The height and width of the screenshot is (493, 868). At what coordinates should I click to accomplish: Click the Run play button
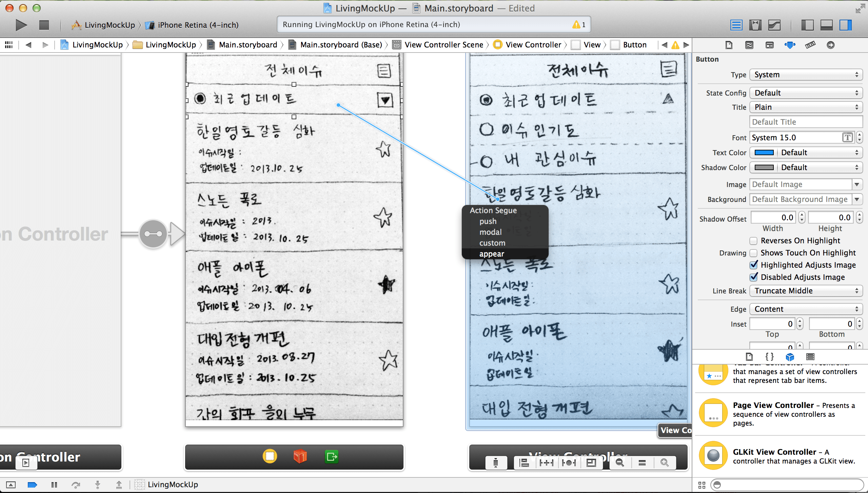pyautogui.click(x=21, y=25)
